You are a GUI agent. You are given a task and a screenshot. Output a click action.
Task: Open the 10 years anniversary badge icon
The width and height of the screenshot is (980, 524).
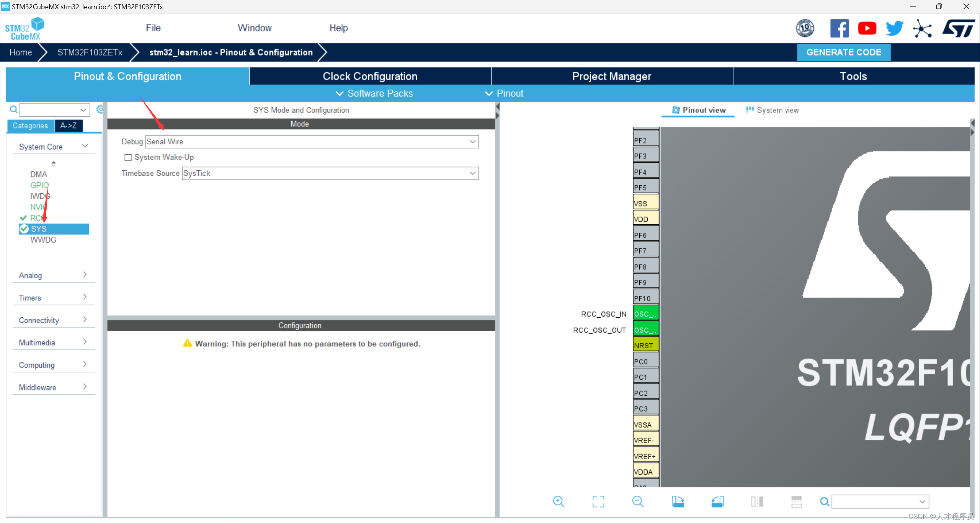click(x=805, y=28)
